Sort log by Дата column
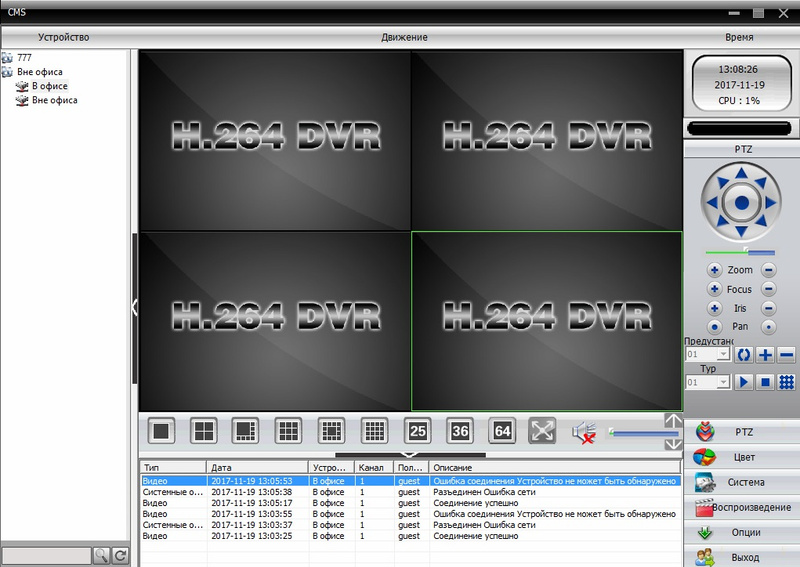 258,467
